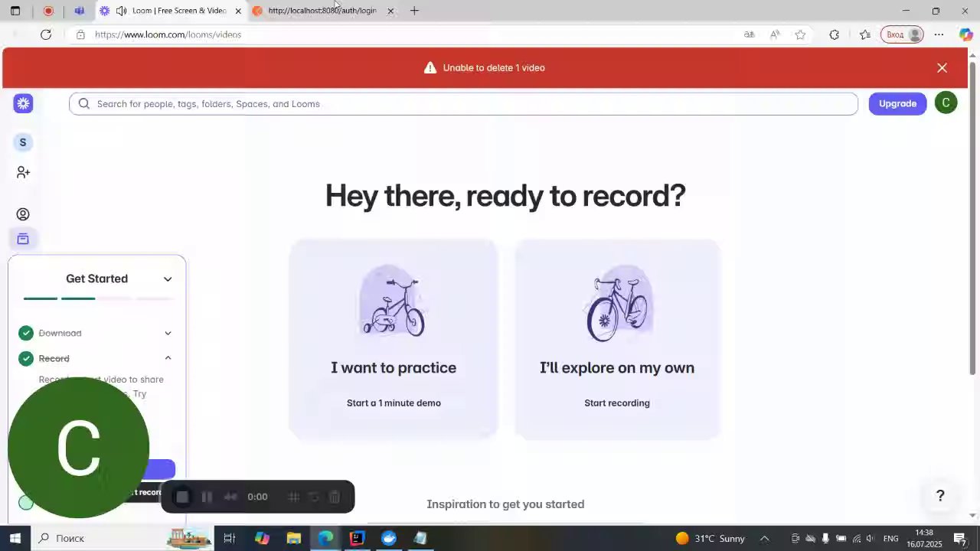Open the tab actions menu icon
The height and width of the screenshot is (551, 980).
(15, 11)
